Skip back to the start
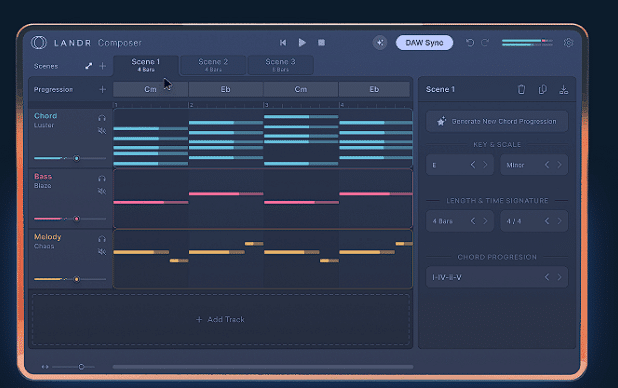This screenshot has height=388, width=618. (283, 43)
